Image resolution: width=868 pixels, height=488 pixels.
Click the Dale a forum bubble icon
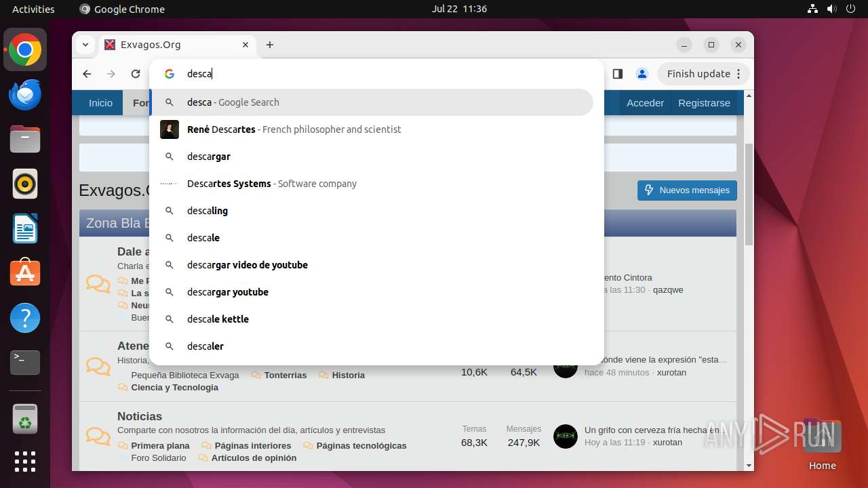tap(98, 283)
